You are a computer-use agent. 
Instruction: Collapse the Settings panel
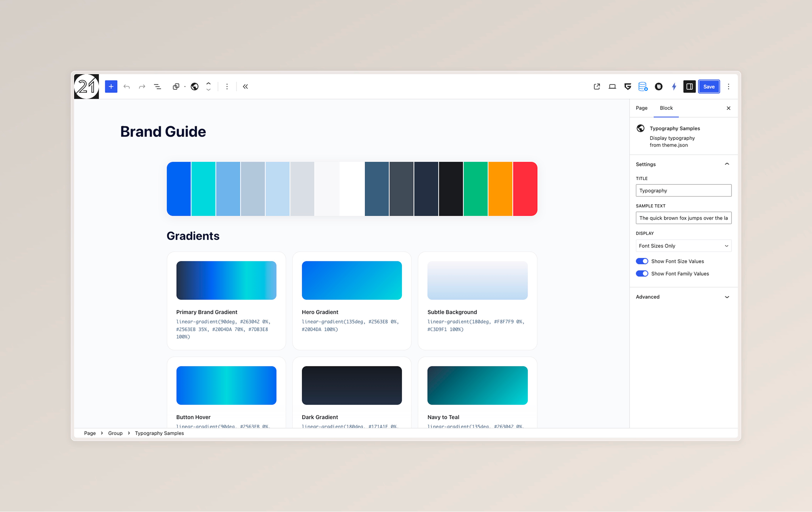684,164
